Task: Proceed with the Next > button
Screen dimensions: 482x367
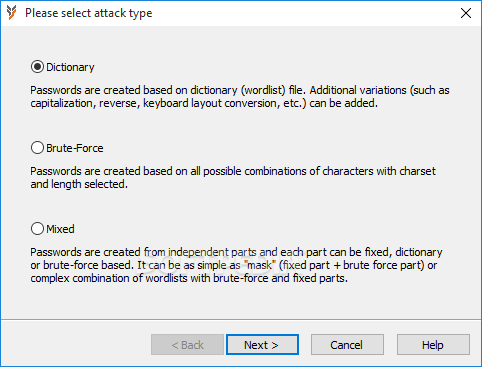Action: 262,345
